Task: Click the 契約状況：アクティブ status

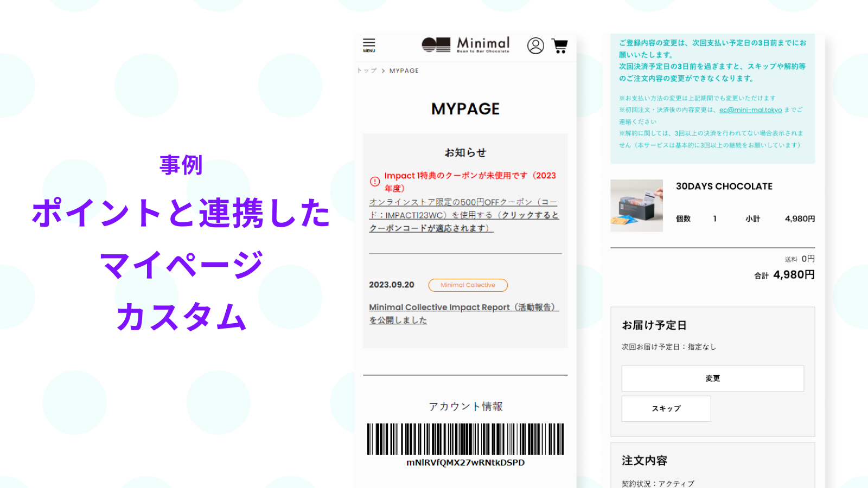Action: click(658, 484)
